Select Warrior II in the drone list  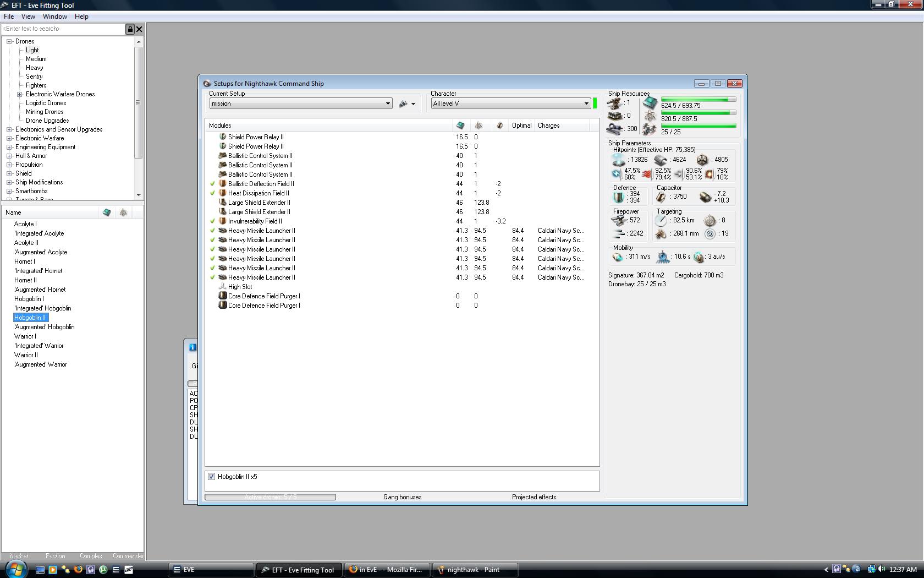[x=26, y=355]
